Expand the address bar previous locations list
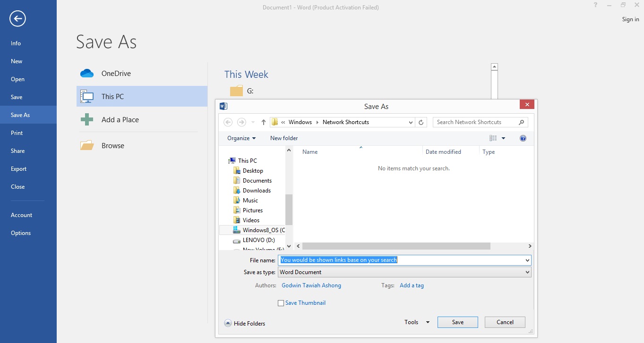Viewport: 644px width, 343px height. click(x=411, y=122)
